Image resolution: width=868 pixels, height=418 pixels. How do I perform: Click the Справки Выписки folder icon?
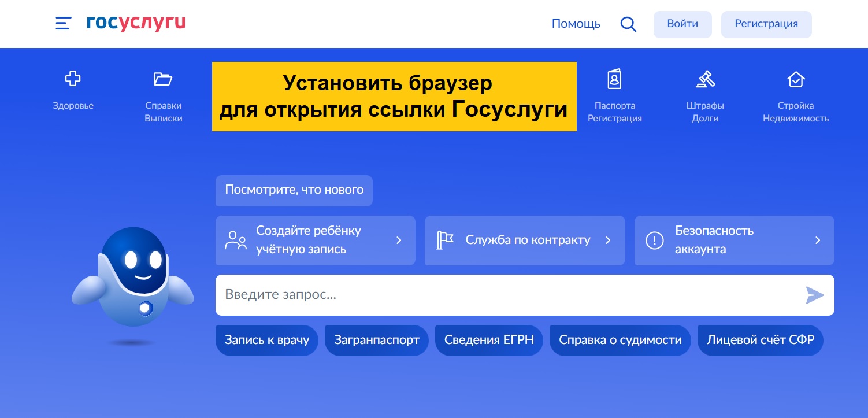coord(163,79)
